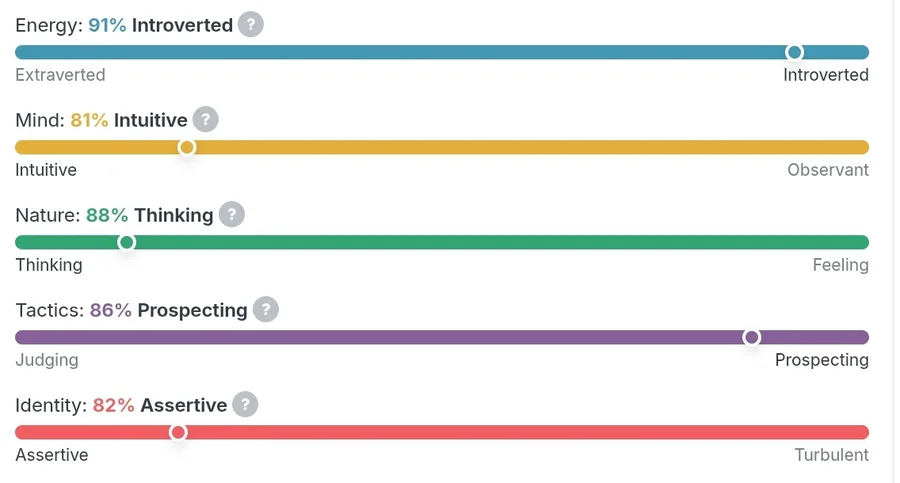Click the Mind slider's circular handle
The image size is (900, 483).
187,147
